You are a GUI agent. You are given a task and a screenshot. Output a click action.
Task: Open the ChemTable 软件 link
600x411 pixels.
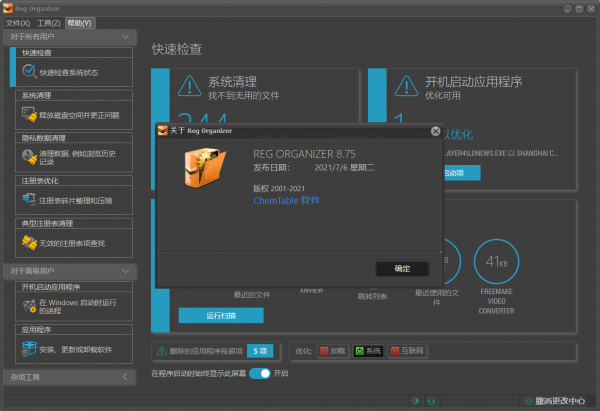[286, 201]
